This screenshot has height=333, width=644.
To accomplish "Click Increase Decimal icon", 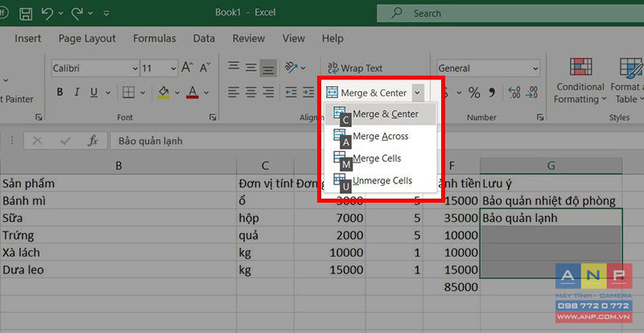I will pos(514,92).
